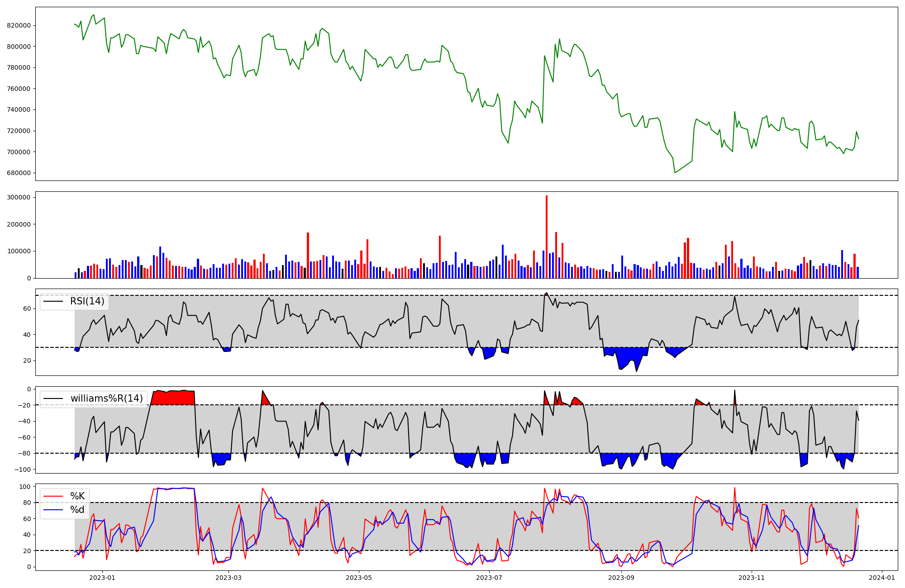Click the blue %d legend line sample

[x=53, y=510]
